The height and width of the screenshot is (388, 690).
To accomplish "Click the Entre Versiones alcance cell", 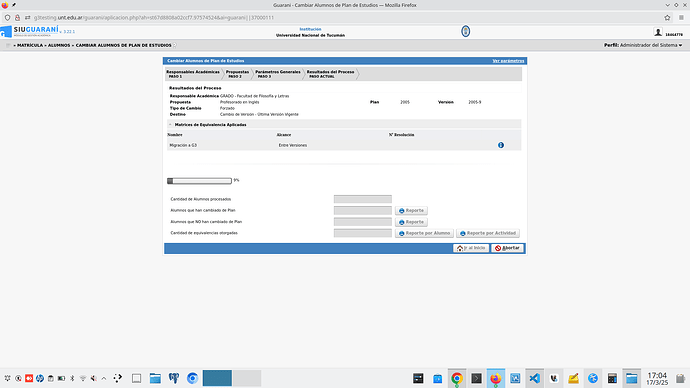I will tap(293, 145).
